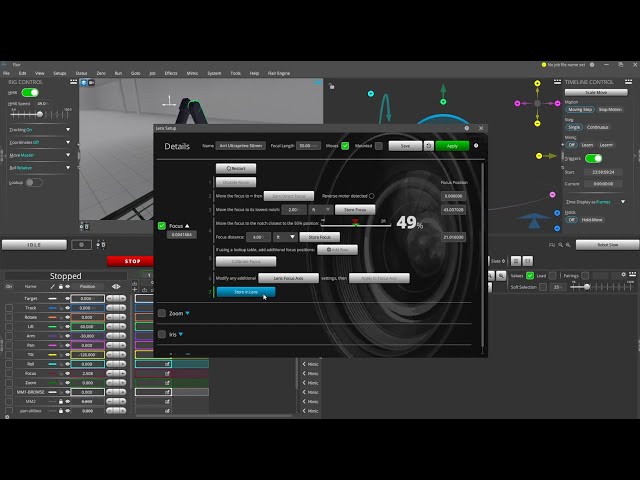Click the Mimic arrow on the Roll row
The height and width of the screenshot is (480, 640).
point(304,364)
